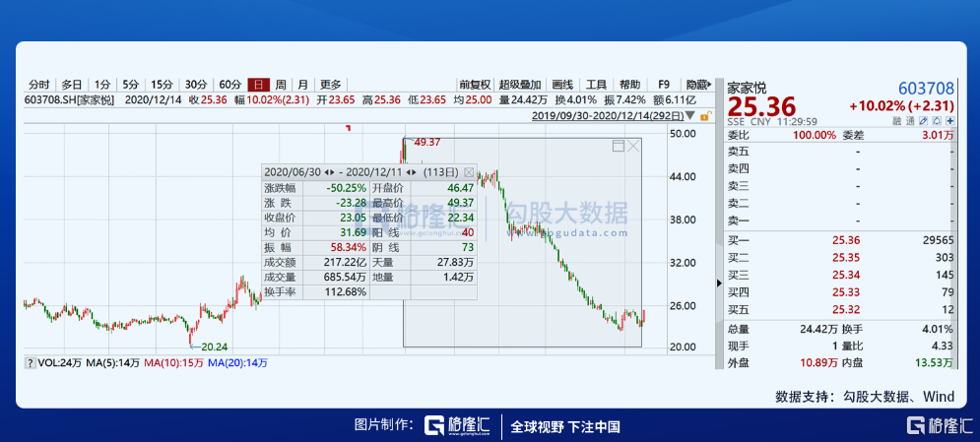Click the 买三 price 25.34
This screenshot has height=442, width=980.
tap(844, 275)
